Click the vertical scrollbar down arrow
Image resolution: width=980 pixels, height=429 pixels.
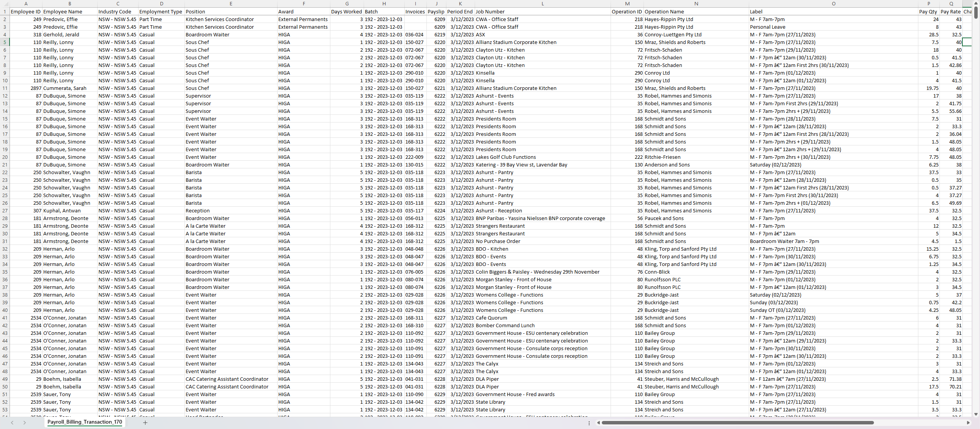(976, 414)
